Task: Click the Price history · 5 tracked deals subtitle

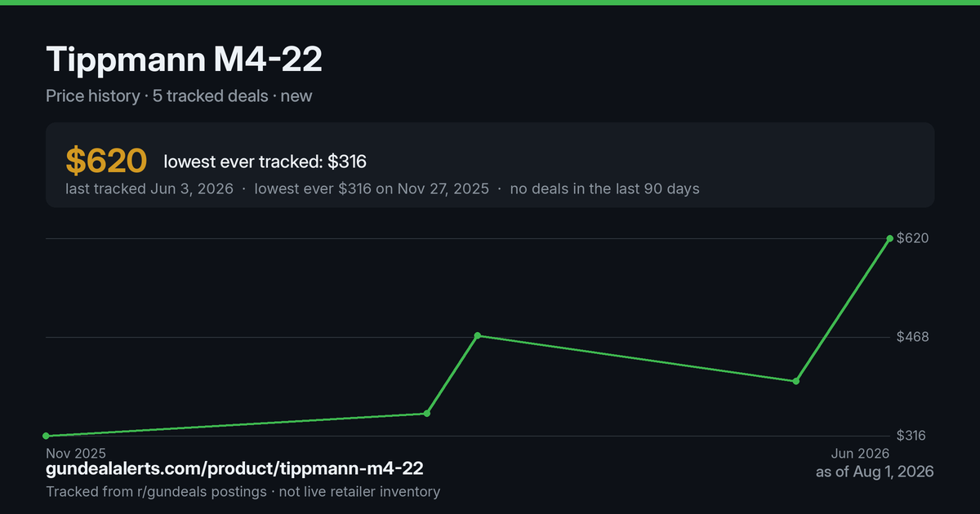Action: tap(157, 95)
